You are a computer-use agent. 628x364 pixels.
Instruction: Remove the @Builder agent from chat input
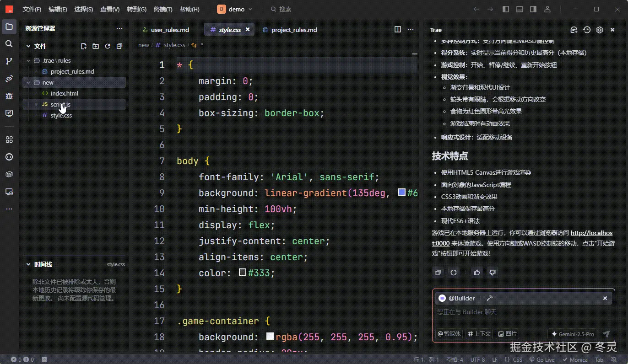click(x=605, y=298)
